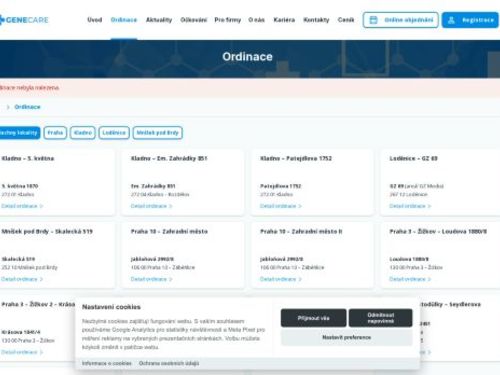This screenshot has width=500, height=375.
Task: Click Odmítnout nepovinné cookies button
Action: tap(381, 318)
